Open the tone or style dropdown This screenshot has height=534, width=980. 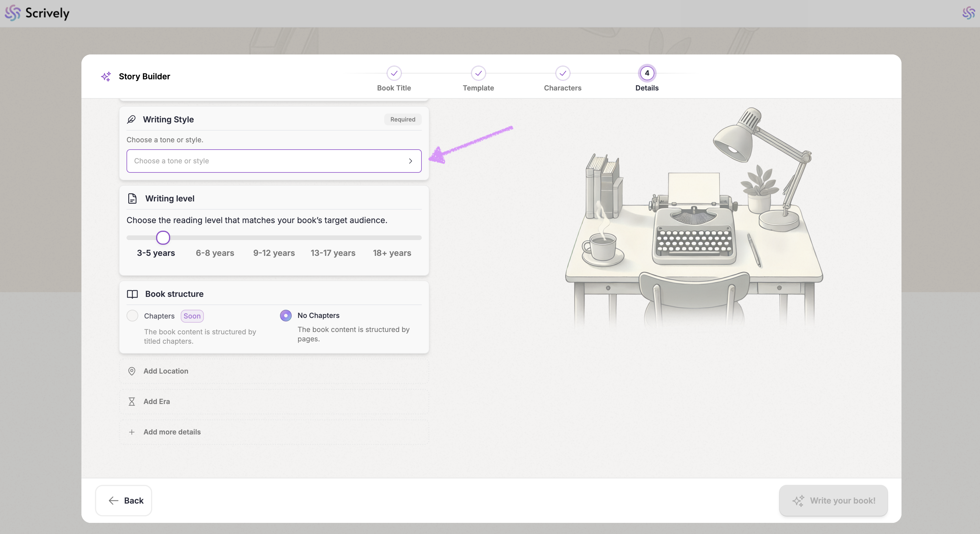tap(274, 161)
